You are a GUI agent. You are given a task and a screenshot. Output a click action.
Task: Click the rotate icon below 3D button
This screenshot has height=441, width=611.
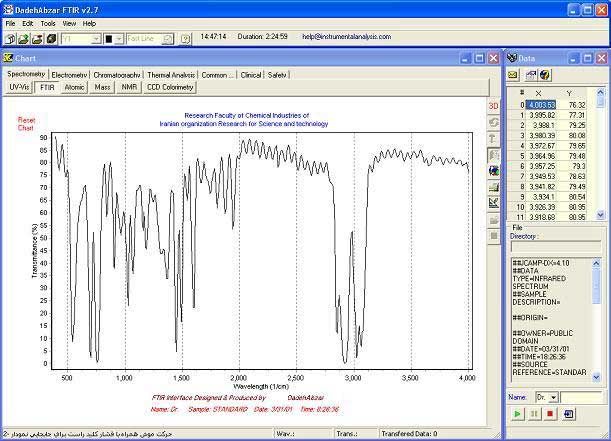click(493, 122)
